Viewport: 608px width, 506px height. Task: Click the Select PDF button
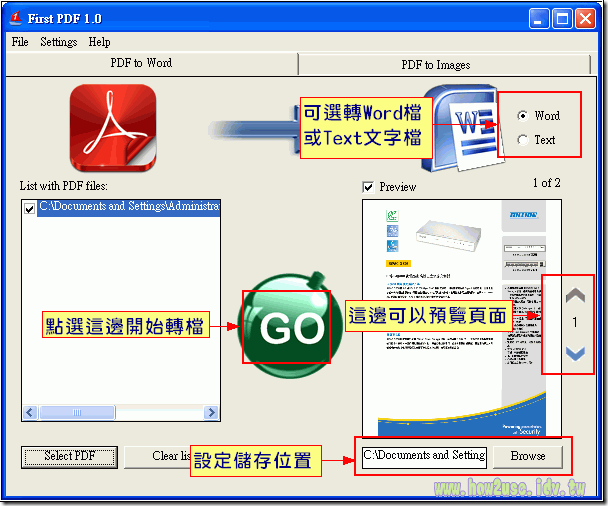pyautogui.click(x=69, y=456)
